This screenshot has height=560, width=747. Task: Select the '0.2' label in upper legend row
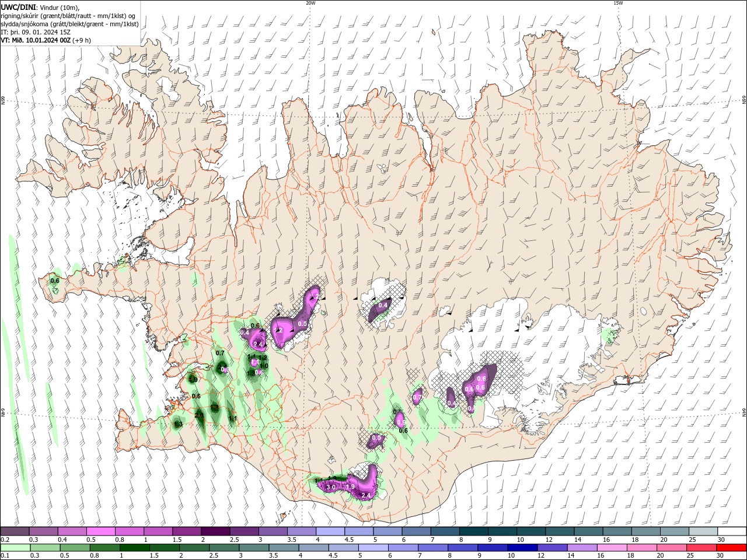[5, 540]
